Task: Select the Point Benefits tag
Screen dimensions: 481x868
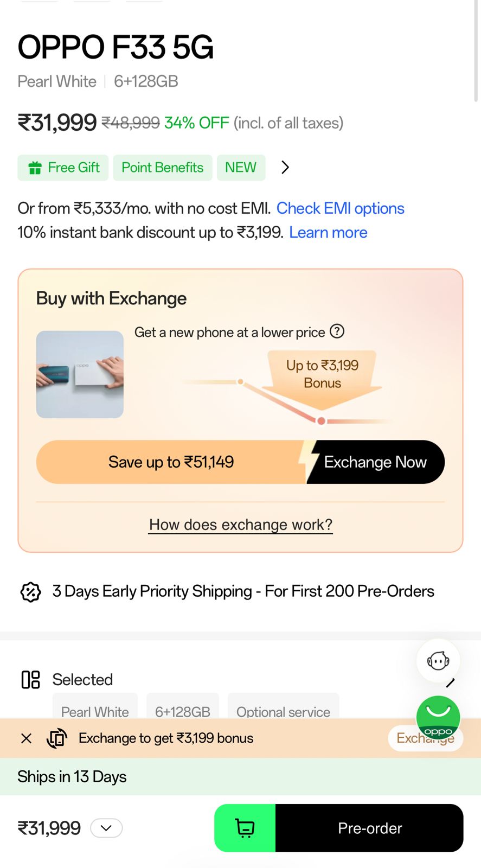Action: tap(163, 168)
